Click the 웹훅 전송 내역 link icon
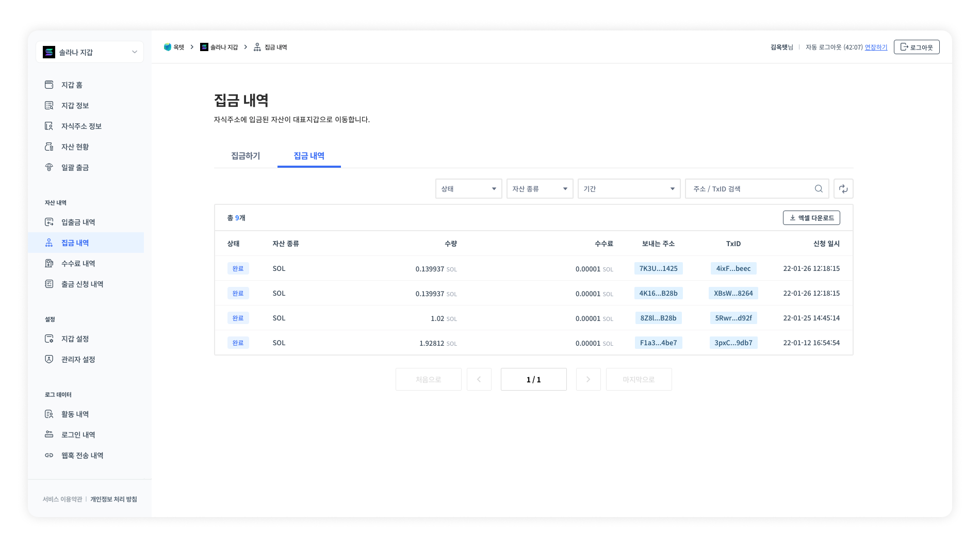980x547 pixels. pos(49,455)
